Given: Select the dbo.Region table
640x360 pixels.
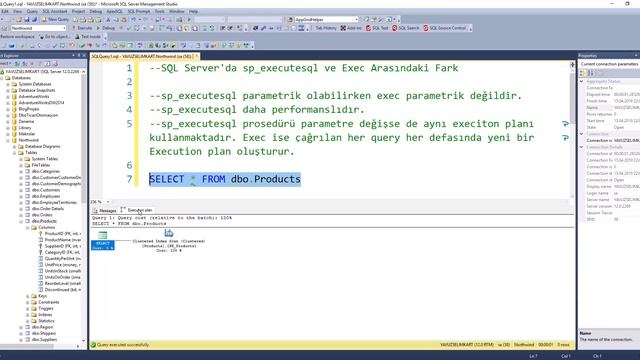Looking at the screenshot, I should [42, 327].
